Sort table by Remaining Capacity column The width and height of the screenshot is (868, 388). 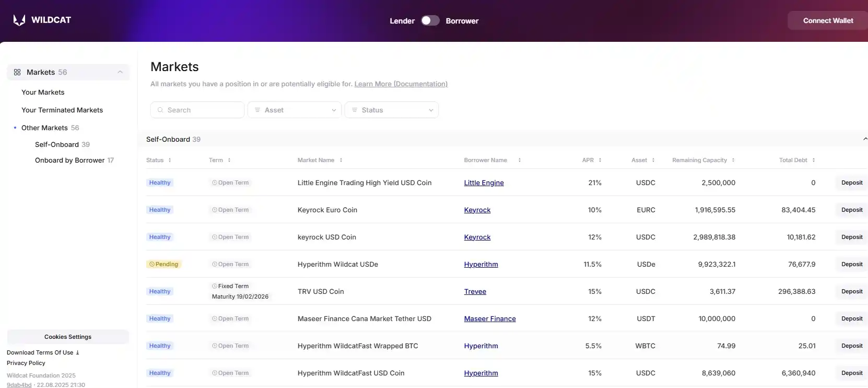[733, 160]
